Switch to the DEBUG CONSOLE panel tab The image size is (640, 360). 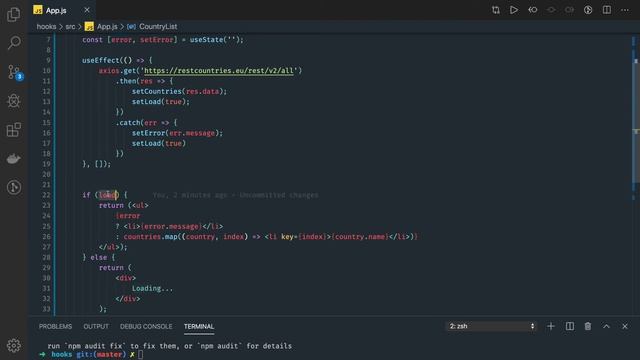(x=146, y=327)
